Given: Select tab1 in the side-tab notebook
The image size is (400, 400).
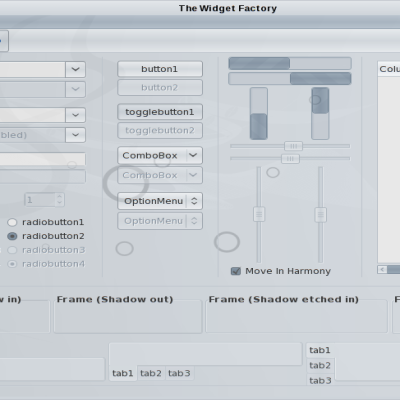Looking at the screenshot, I should [320, 350].
